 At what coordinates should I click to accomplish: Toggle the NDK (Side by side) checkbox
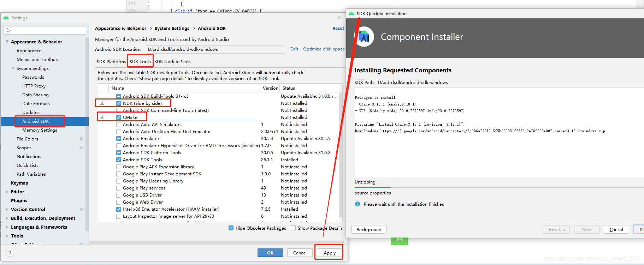[119, 103]
